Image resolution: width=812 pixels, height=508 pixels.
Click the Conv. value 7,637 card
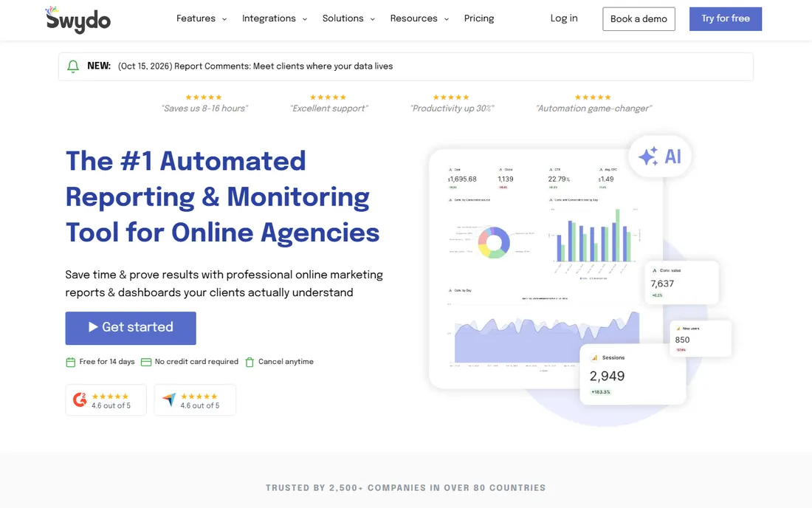coord(681,282)
